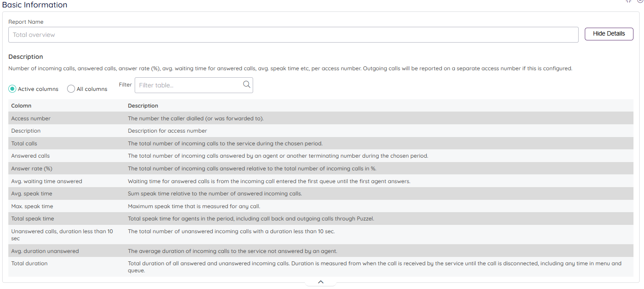This screenshot has height=289, width=644.
Task: Select the Answered calls row
Action: coord(30,156)
